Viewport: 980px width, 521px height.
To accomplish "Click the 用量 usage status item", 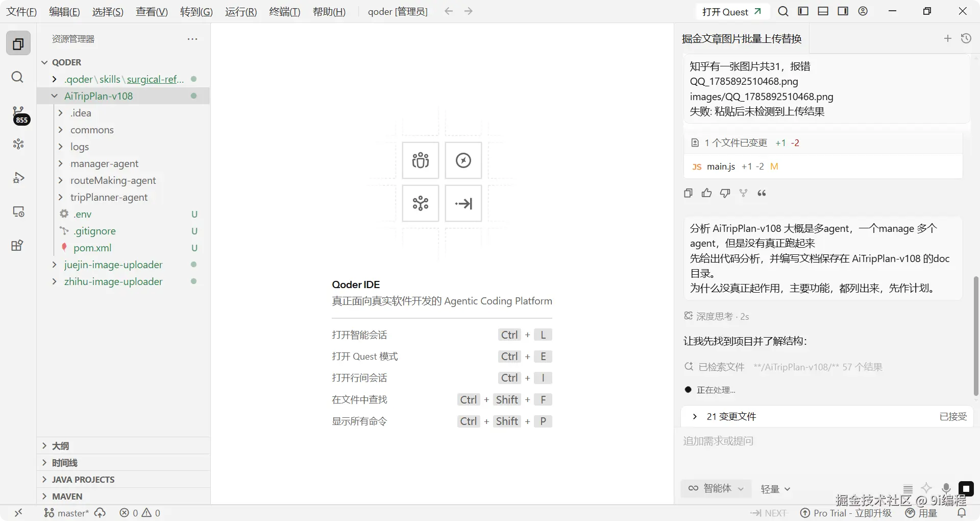I will pyautogui.click(x=921, y=513).
